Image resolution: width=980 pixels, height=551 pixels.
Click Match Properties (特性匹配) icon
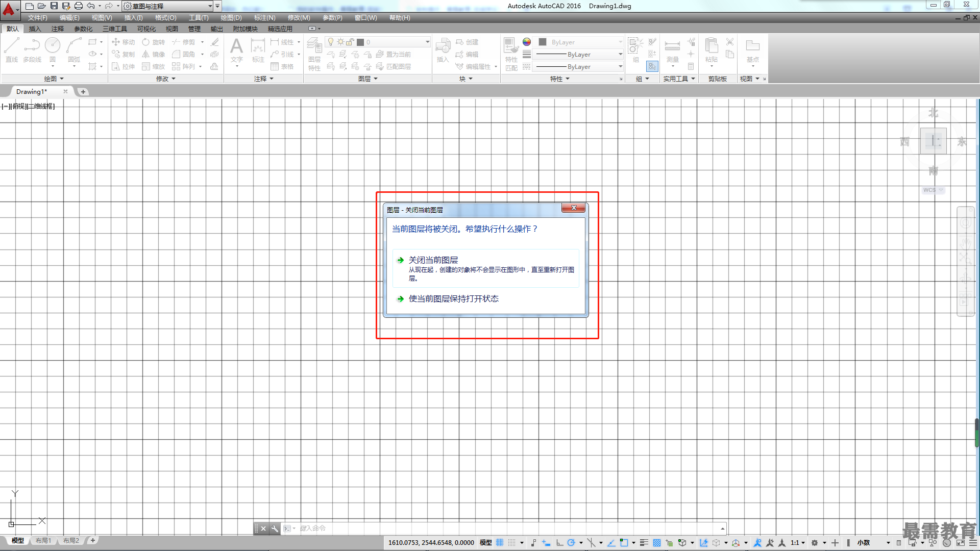coord(511,54)
